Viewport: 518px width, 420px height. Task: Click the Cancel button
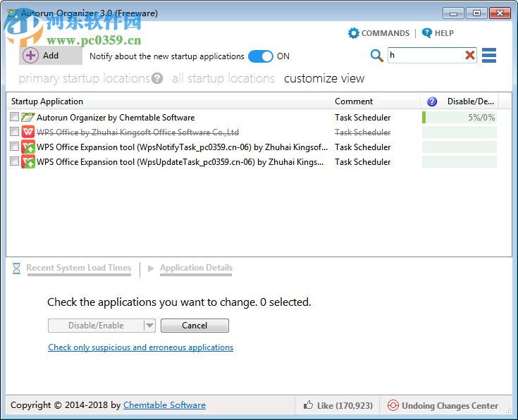point(195,326)
